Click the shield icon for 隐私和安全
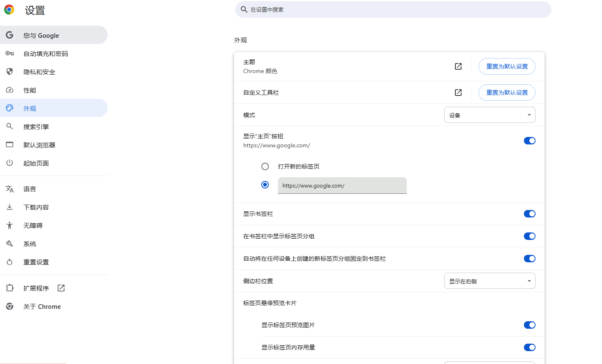The image size is (602, 364). click(10, 71)
